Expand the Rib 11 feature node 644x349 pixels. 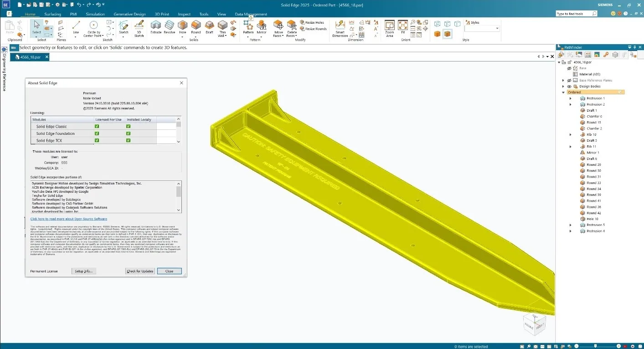click(x=571, y=146)
